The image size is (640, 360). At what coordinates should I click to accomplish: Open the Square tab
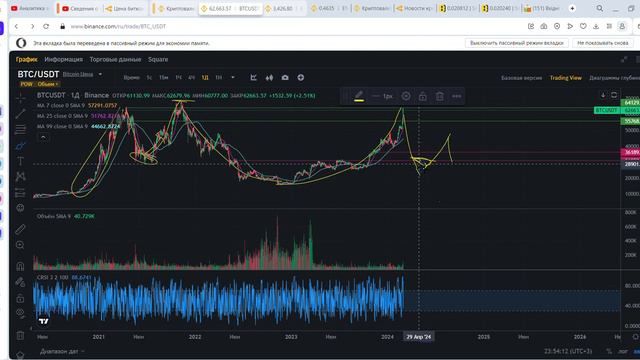(158, 60)
